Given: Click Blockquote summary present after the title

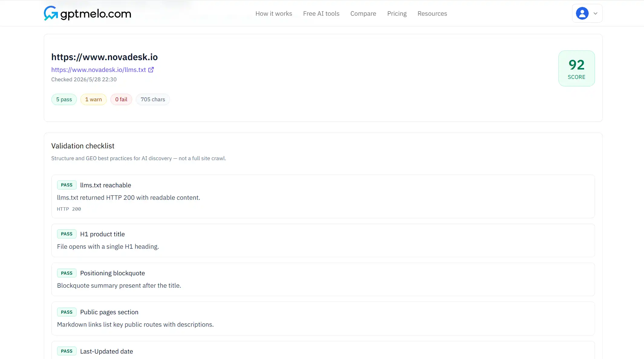Looking at the screenshot, I should pos(119,286).
